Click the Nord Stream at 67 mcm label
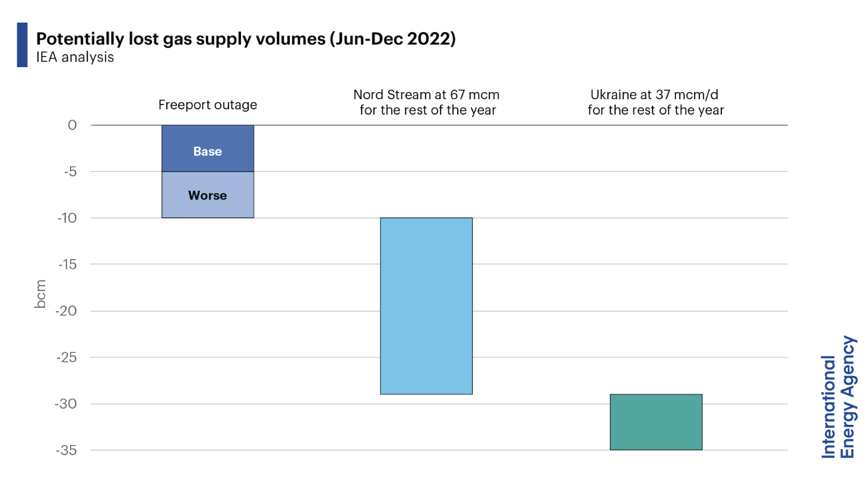Viewport: 868px width, 486px height. (427, 102)
